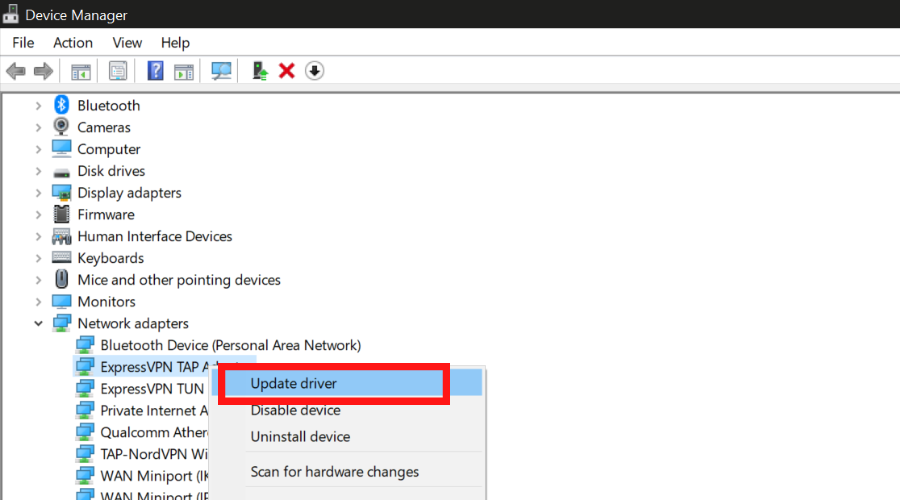Click Uninstall device in the context menu
The height and width of the screenshot is (500, 900).
pos(300,437)
